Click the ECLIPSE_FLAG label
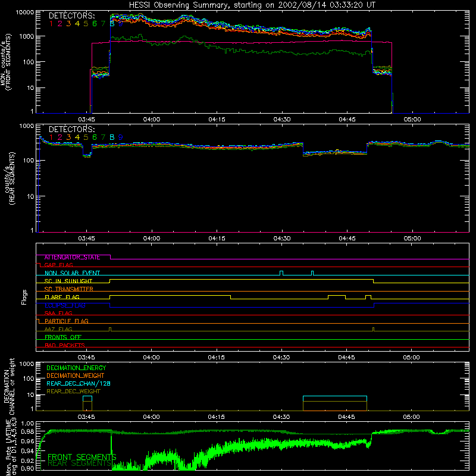This screenshot has width=476, height=476. (65, 305)
